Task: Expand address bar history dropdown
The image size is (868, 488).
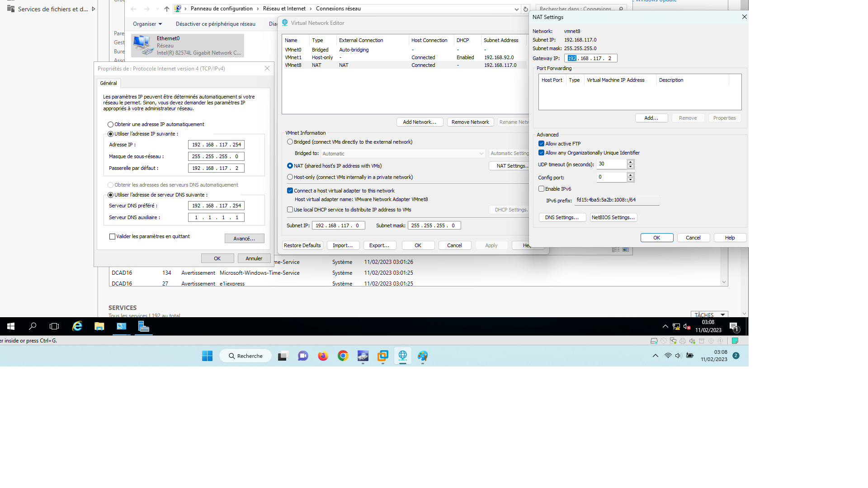Action: [516, 9]
